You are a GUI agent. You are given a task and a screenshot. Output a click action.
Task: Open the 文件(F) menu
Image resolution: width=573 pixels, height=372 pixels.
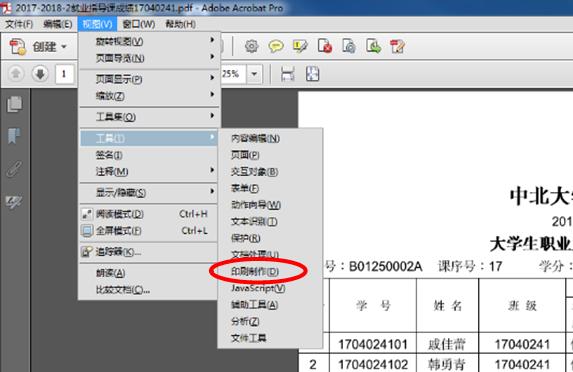point(19,24)
